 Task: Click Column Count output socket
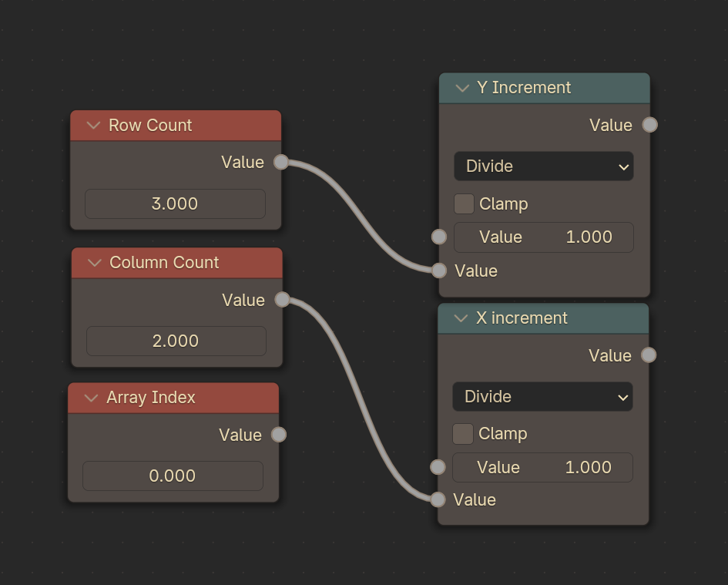(x=282, y=300)
